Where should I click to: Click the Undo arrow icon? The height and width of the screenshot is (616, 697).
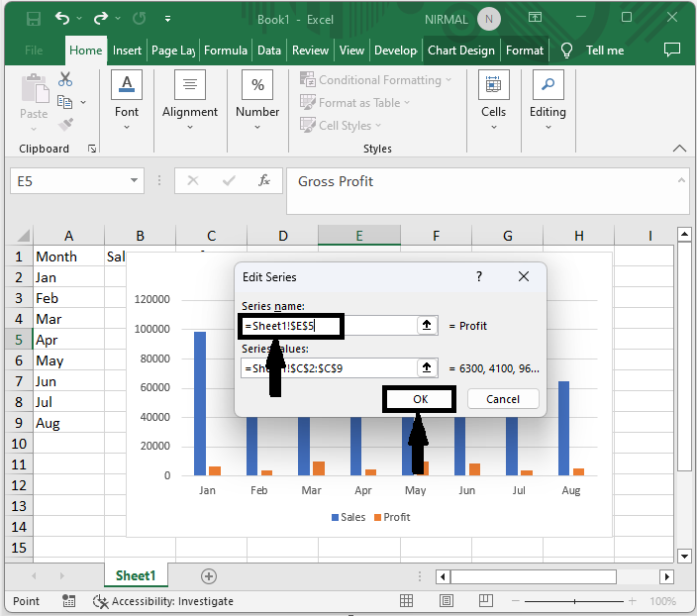point(63,19)
